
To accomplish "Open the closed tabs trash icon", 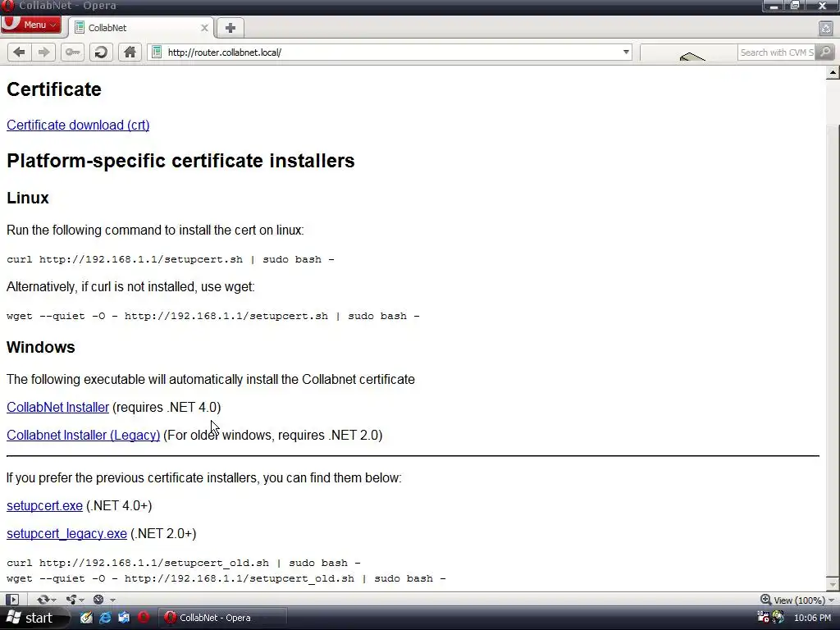I will pyautogui.click(x=825, y=29).
